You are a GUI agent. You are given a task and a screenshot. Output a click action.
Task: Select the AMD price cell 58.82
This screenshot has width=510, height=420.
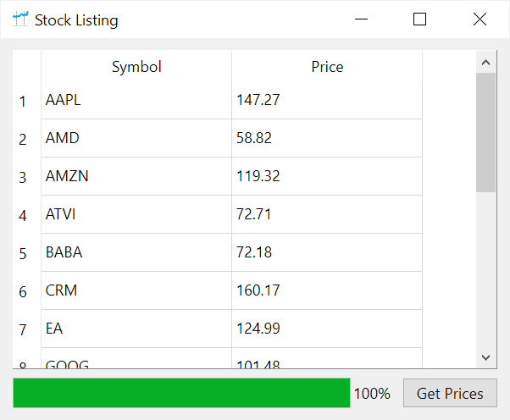pyautogui.click(x=327, y=138)
